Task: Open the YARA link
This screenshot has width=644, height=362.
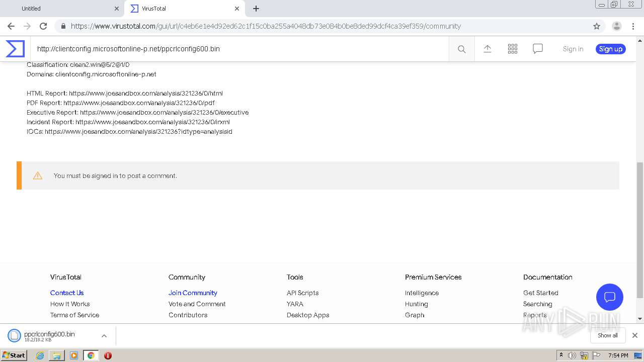Action: point(295,304)
